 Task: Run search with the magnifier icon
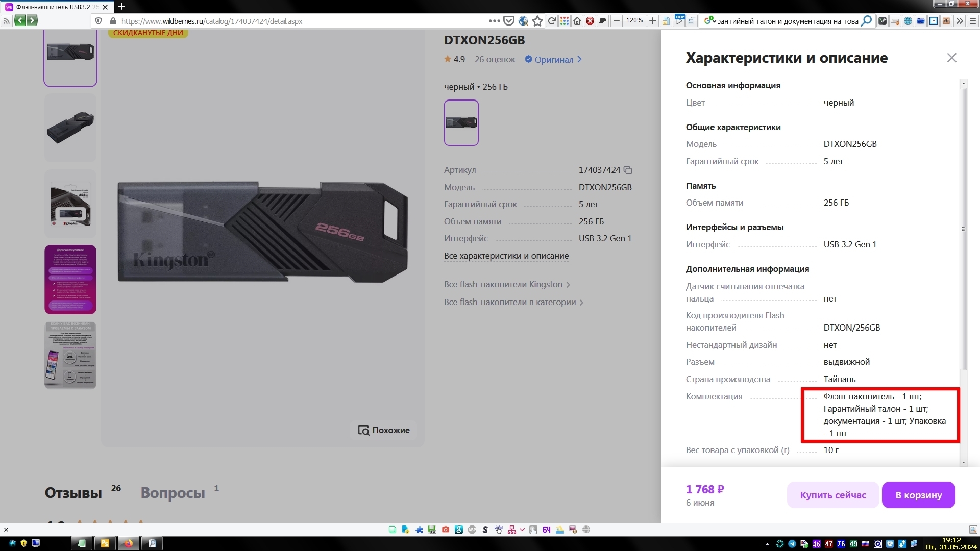(x=866, y=21)
